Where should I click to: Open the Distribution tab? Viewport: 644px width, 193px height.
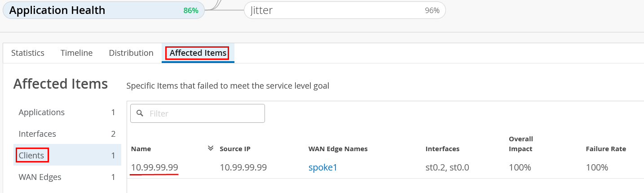click(x=131, y=53)
